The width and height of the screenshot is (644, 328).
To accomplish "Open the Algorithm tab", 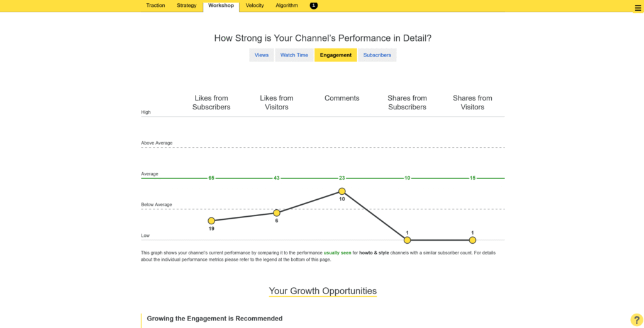I will coord(287,5).
